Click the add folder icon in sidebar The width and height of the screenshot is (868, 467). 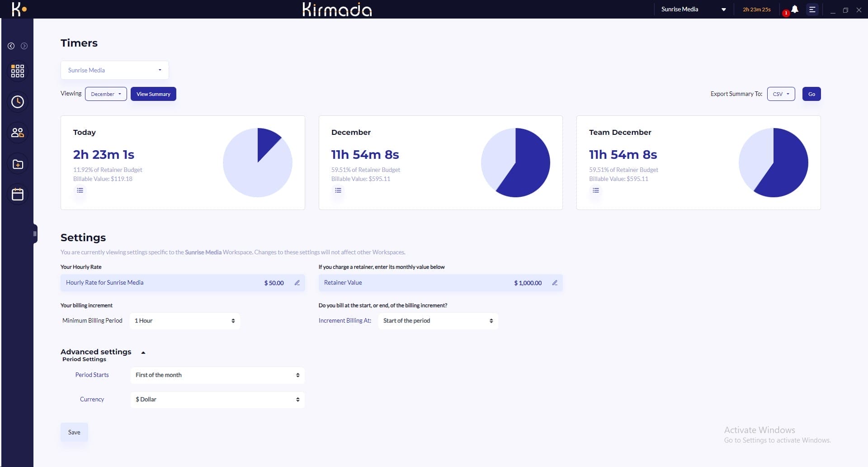click(x=18, y=164)
